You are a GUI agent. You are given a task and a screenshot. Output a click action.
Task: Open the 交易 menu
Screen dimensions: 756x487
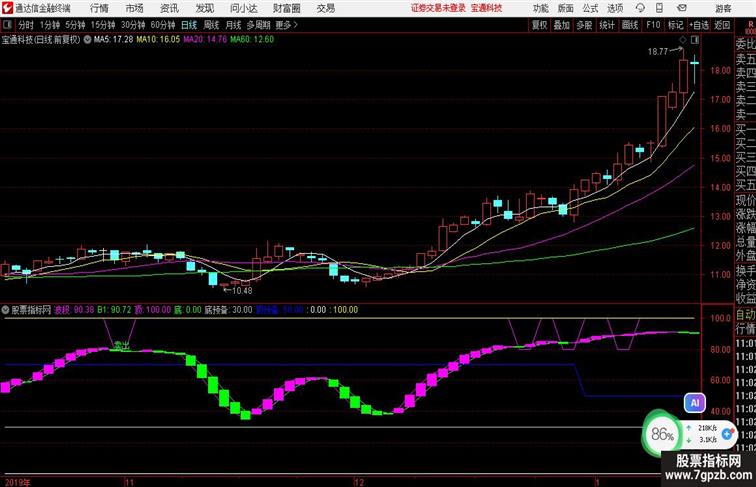click(x=325, y=8)
